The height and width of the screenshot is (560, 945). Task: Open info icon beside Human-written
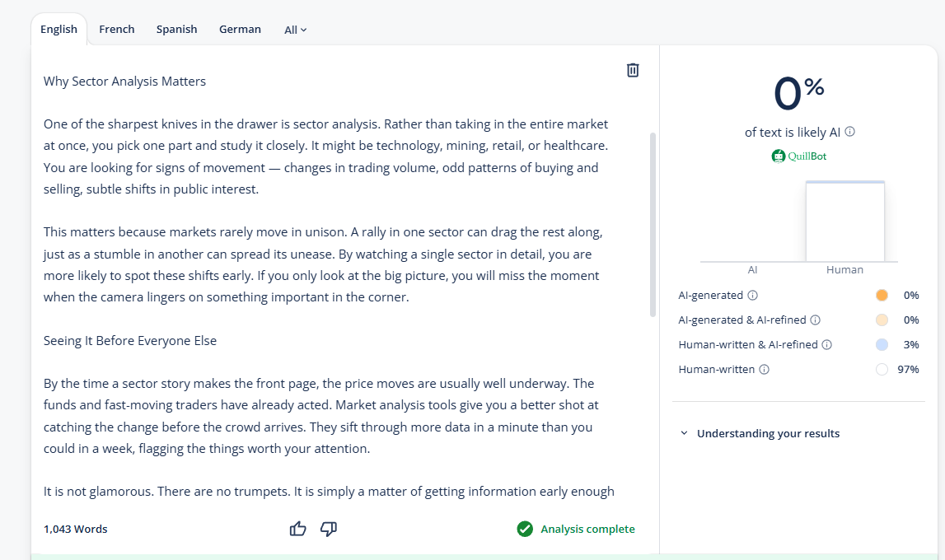pos(765,369)
